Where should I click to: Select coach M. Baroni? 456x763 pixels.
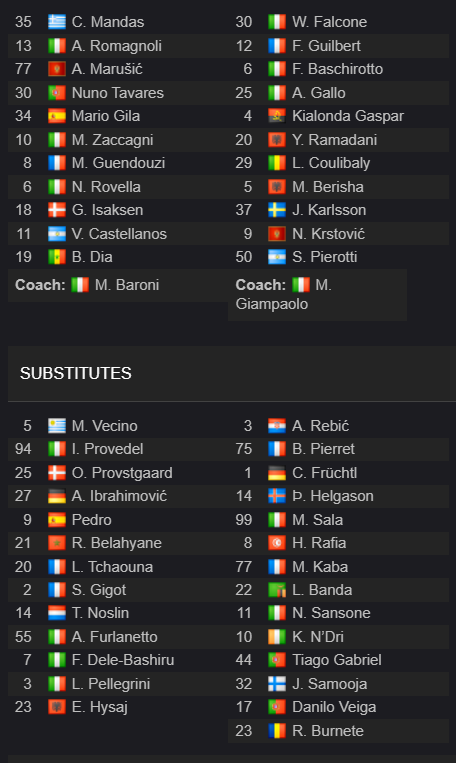click(127, 285)
